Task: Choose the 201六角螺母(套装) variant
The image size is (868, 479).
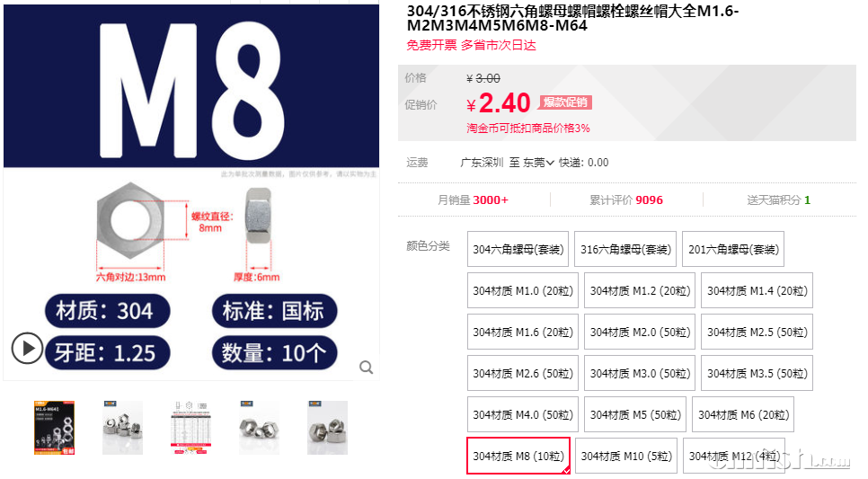Action: click(x=733, y=249)
